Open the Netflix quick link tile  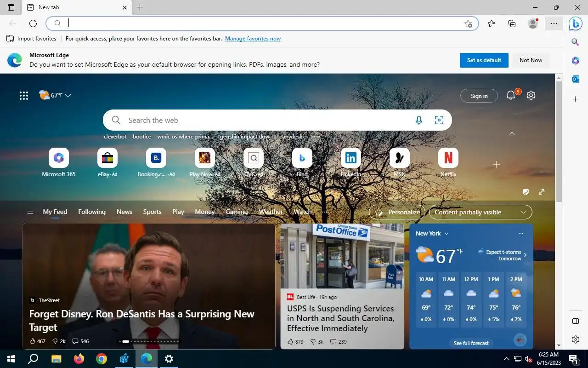point(448,163)
